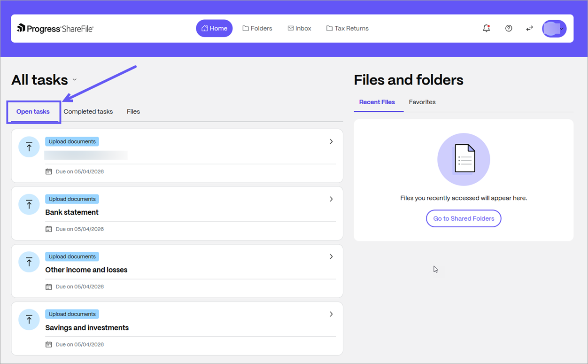Click the calendar icon under Bank statement

click(48, 229)
